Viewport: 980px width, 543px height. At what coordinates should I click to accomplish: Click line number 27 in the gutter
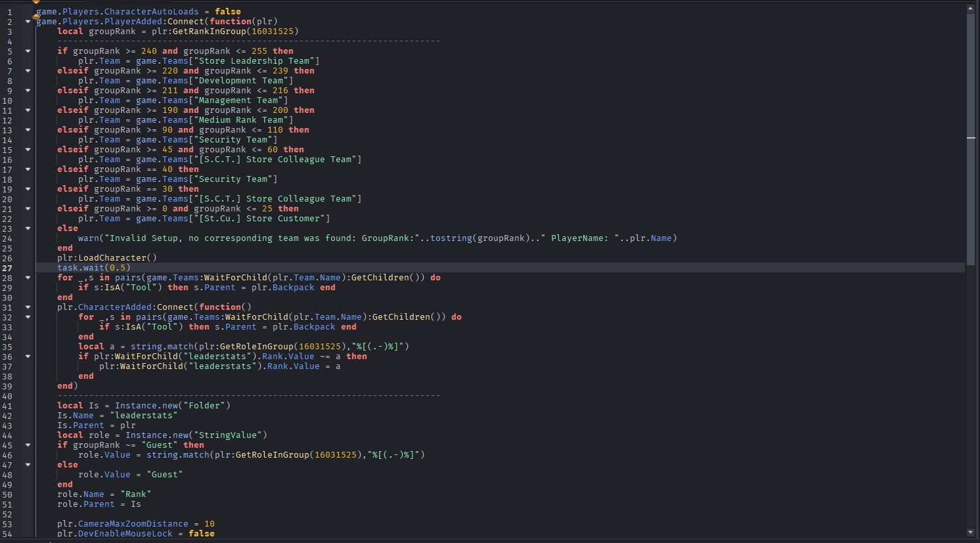pos(7,268)
